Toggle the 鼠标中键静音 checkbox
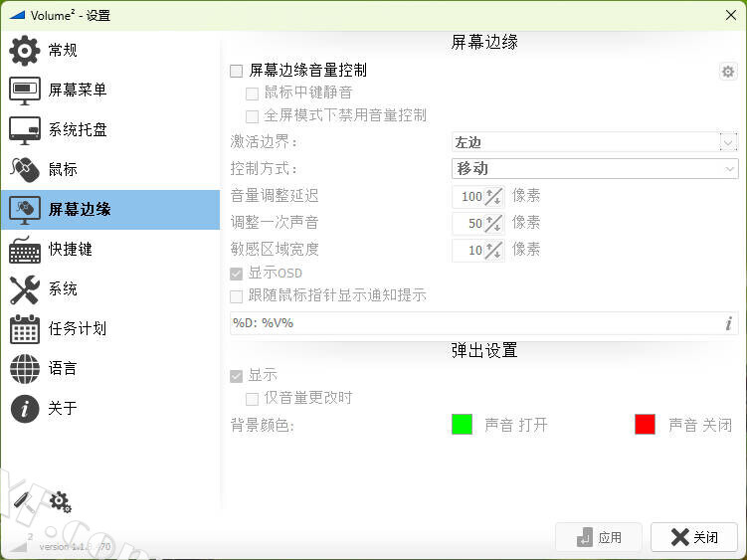747x560 pixels. (253, 93)
